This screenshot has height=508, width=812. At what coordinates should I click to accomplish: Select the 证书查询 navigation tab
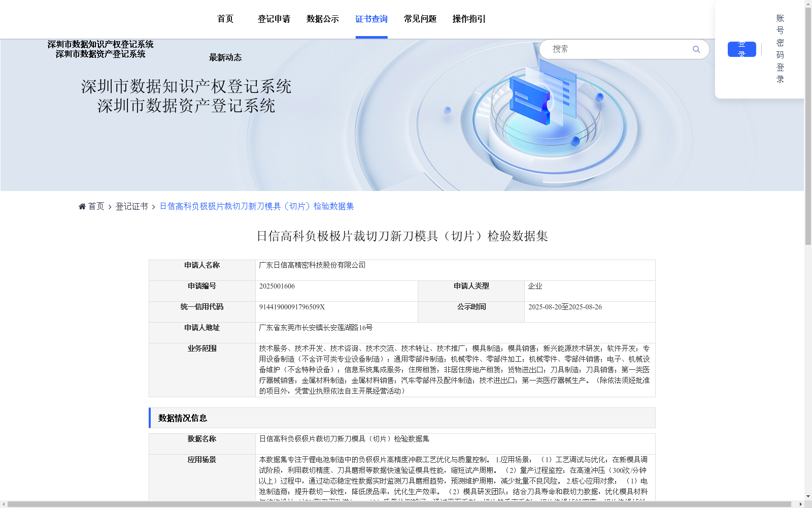coord(371,19)
